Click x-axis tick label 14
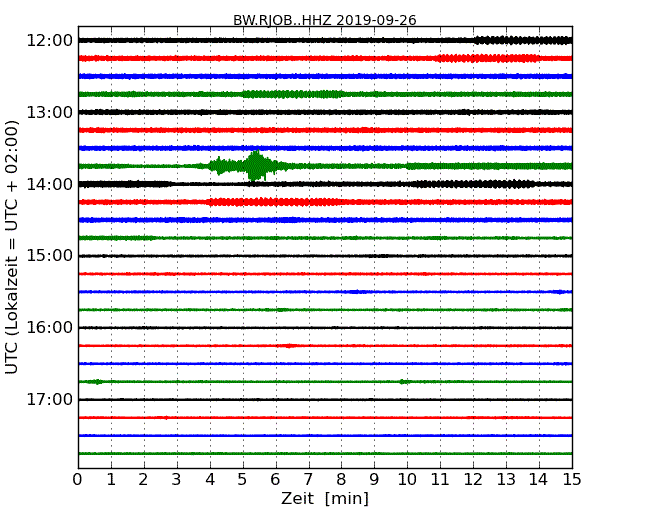The image size is (650, 520). 539,479
